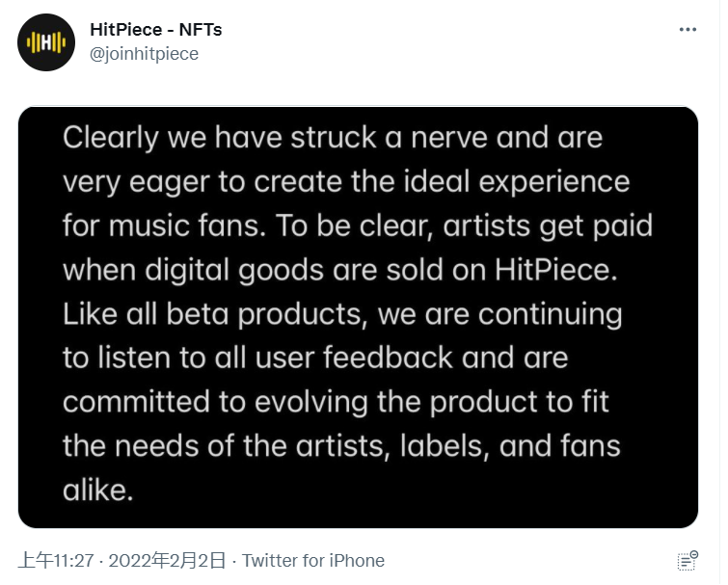Viewport: 728px width, 585px height.
Task: Open the black statement image attachment
Action: point(358,316)
